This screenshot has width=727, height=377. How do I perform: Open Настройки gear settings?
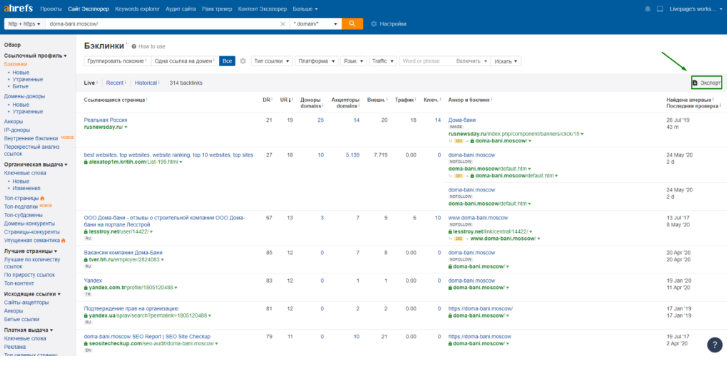pos(389,24)
